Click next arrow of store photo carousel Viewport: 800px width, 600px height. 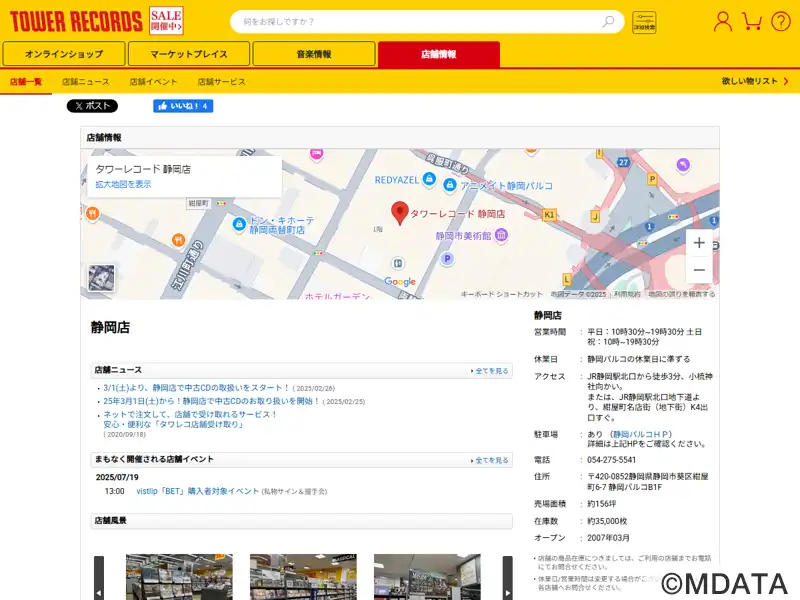point(508,578)
